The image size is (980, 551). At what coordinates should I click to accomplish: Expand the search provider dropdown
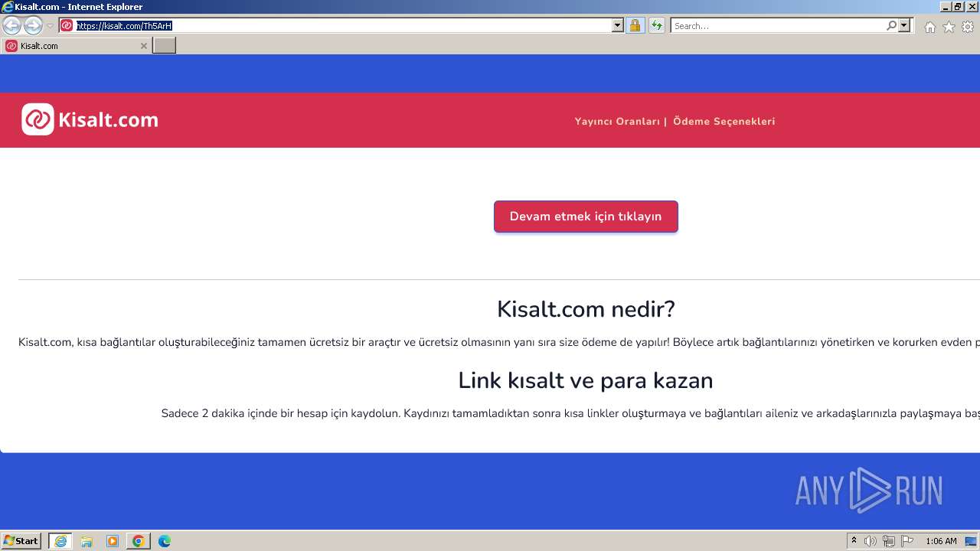(x=904, y=25)
